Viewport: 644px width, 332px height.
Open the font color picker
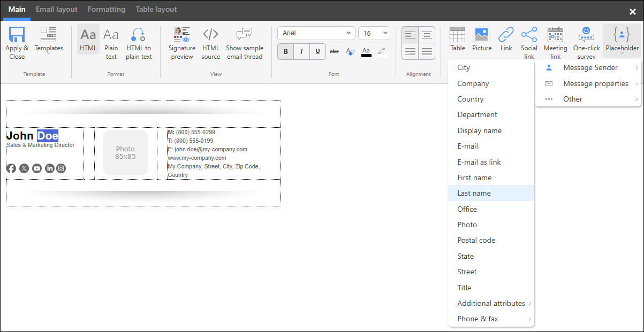pyautogui.click(x=366, y=51)
